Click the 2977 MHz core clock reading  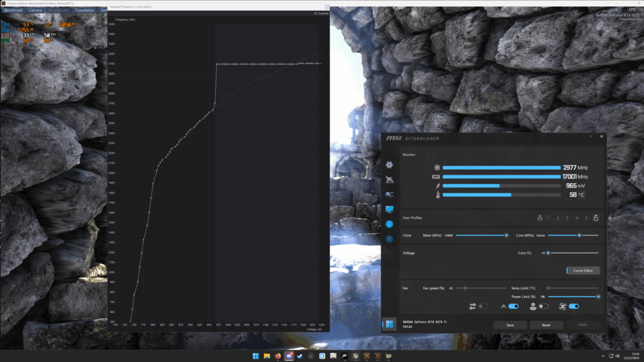click(x=575, y=167)
